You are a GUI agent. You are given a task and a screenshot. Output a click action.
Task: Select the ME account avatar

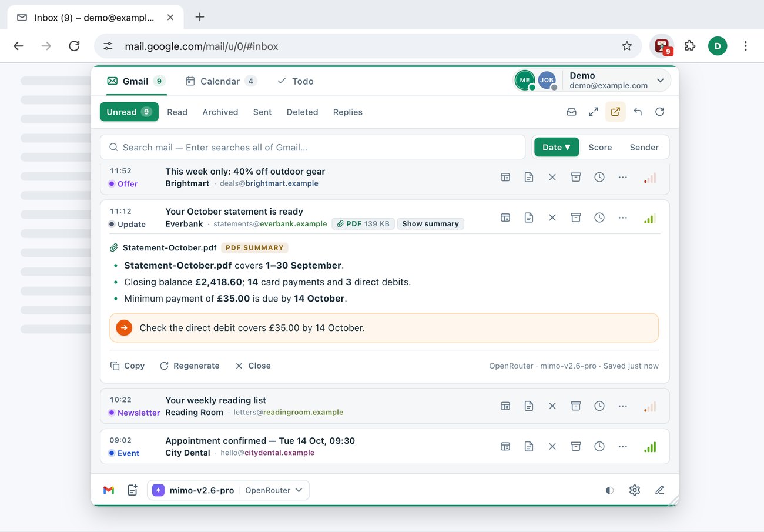point(525,80)
